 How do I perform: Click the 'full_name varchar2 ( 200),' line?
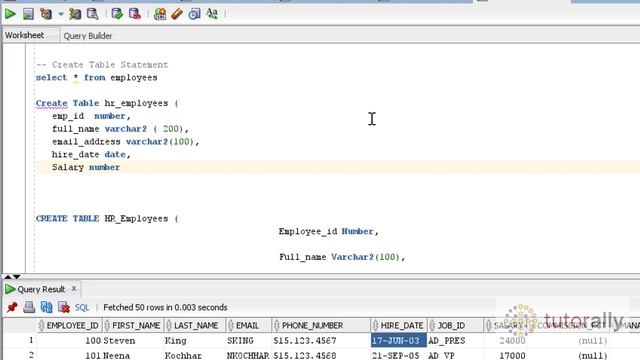[120, 129]
